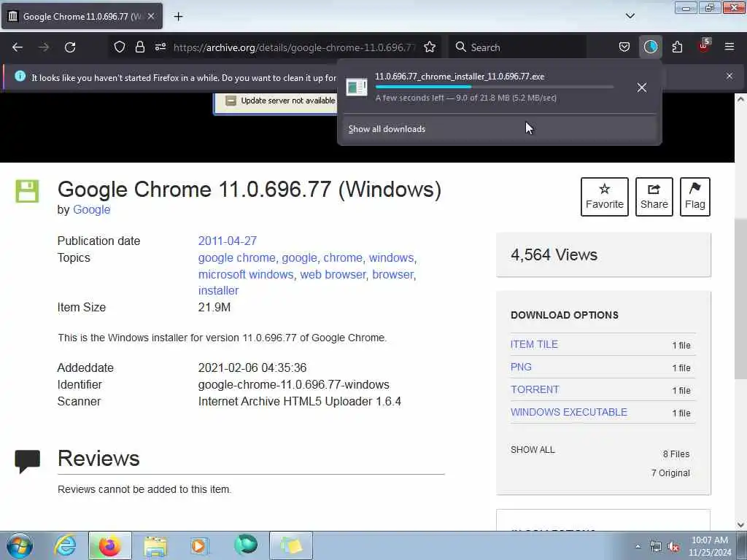The width and height of the screenshot is (747, 560).
Task: Open the microsoft windows topic link
Action: pyautogui.click(x=246, y=274)
